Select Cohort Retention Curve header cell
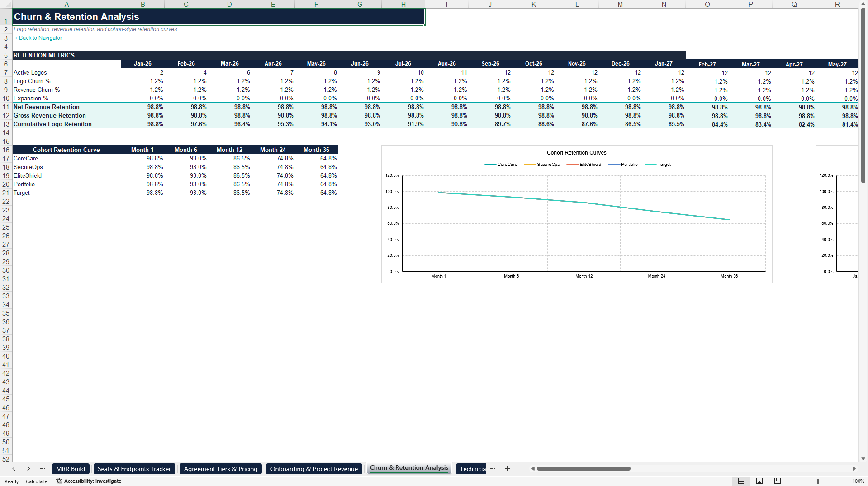 click(66, 150)
